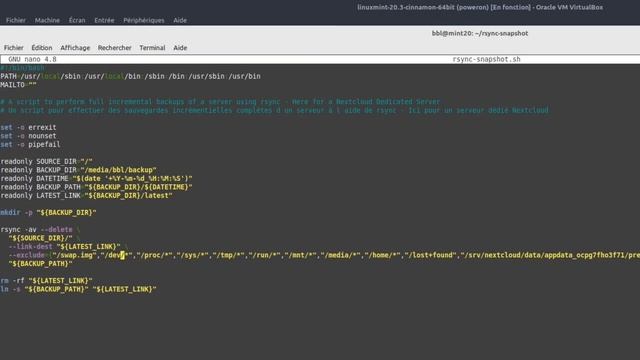Open terminal Affichage menu
640x360 pixels.
point(75,48)
